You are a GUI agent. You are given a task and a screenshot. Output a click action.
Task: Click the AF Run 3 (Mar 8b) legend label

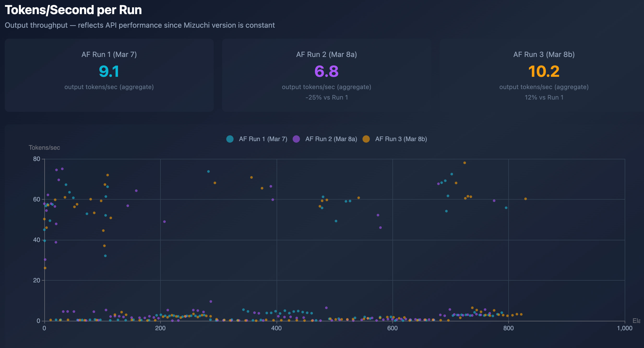click(x=401, y=139)
